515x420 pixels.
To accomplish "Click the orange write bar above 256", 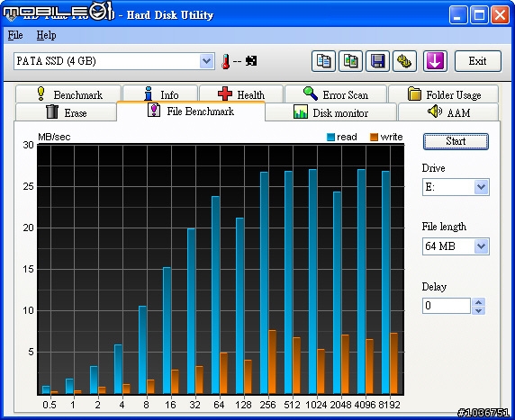I will click(272, 362).
